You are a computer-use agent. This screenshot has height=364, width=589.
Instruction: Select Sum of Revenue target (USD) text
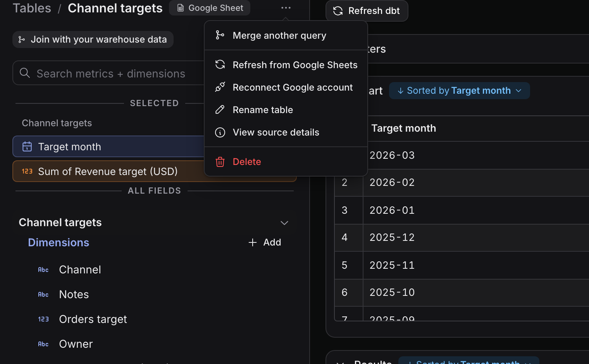108,172
